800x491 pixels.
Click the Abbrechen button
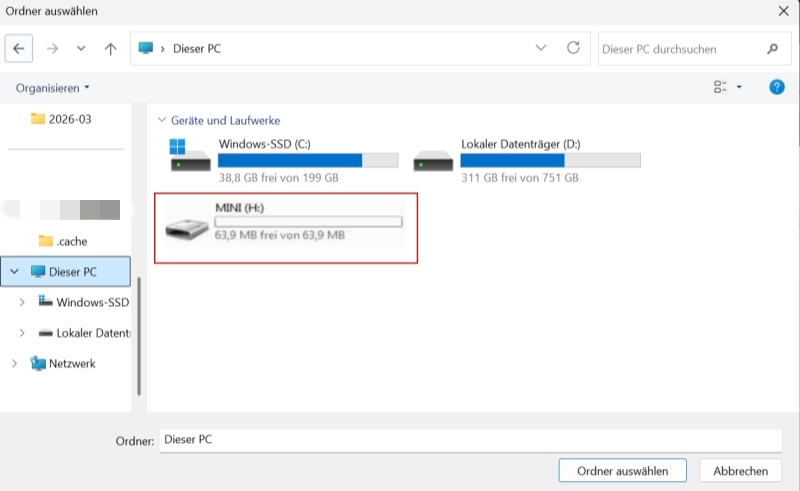[x=740, y=471]
